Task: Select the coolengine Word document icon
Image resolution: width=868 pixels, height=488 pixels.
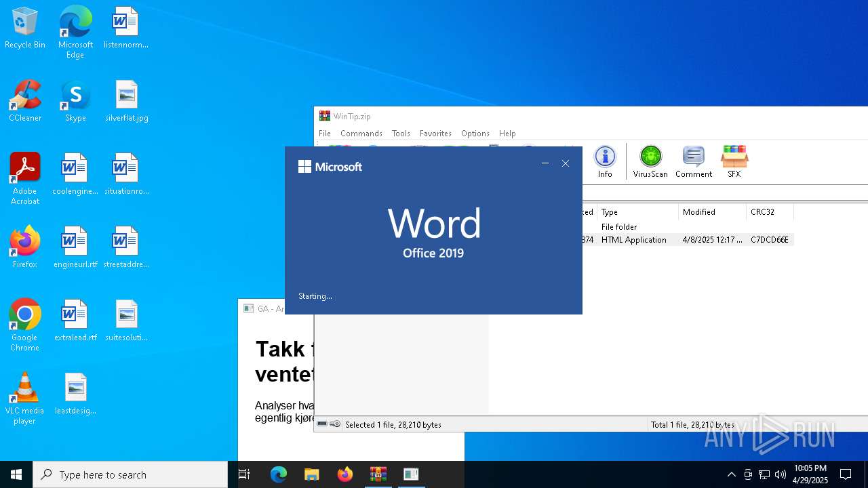Action: pos(75,175)
